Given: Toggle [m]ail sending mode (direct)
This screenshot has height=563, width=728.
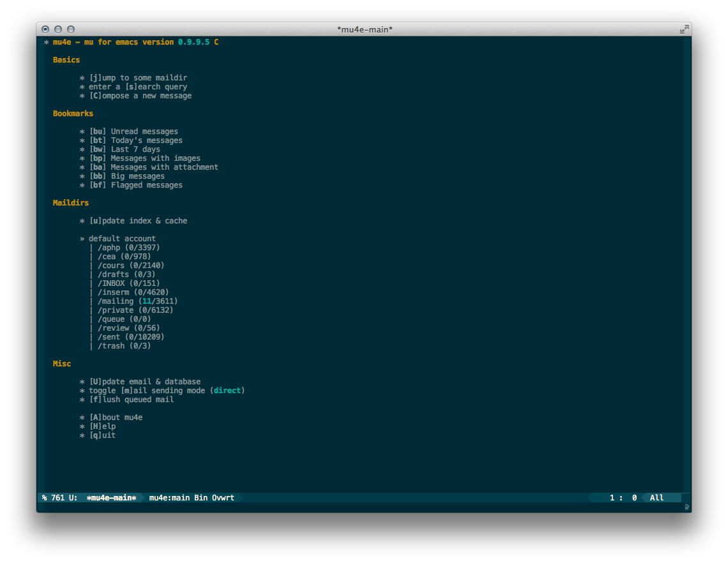Looking at the screenshot, I should click(167, 391).
